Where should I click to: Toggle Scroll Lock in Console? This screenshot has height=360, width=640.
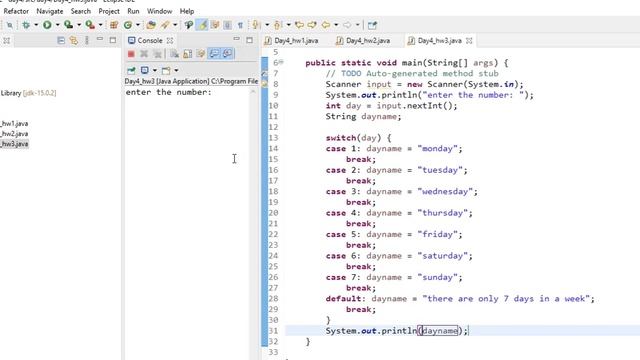188,54
